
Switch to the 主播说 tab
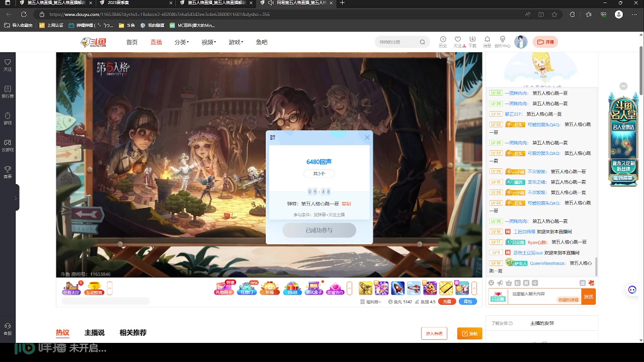pyautogui.click(x=95, y=333)
